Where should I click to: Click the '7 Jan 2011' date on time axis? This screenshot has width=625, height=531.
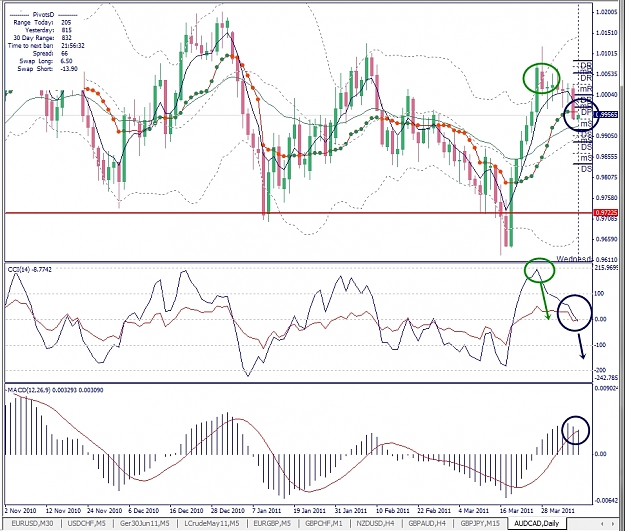pyautogui.click(x=266, y=511)
